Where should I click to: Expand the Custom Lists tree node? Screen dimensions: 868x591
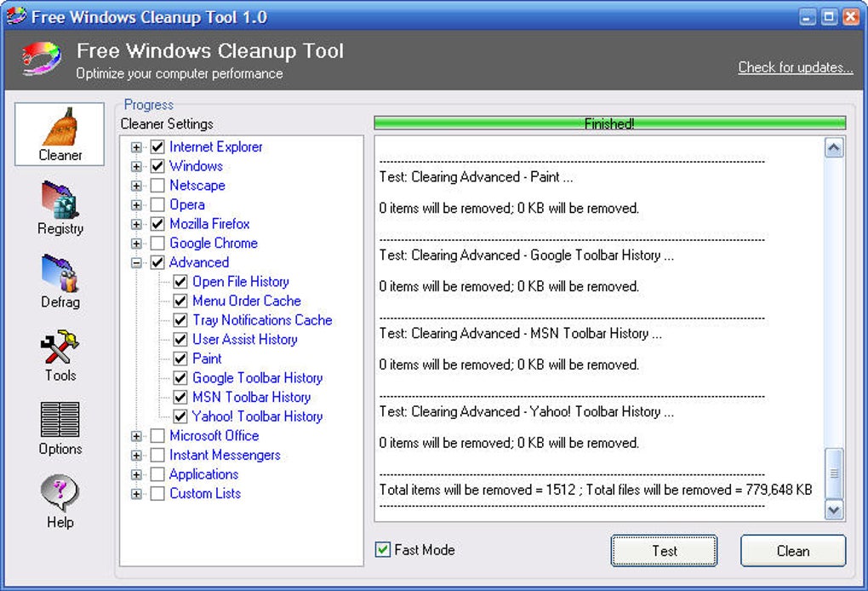(136, 494)
